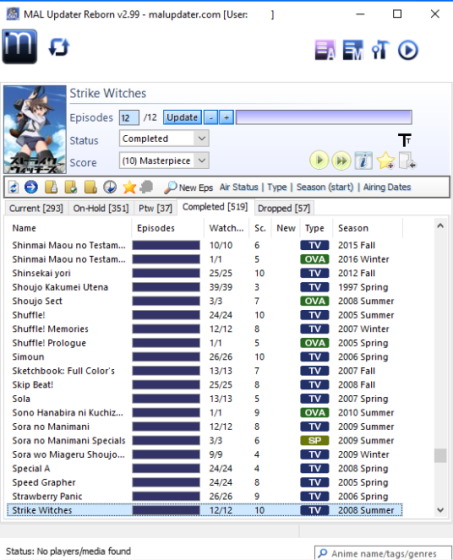Click the purple episode progress bar
The width and height of the screenshot is (453, 560).
pos(324,117)
